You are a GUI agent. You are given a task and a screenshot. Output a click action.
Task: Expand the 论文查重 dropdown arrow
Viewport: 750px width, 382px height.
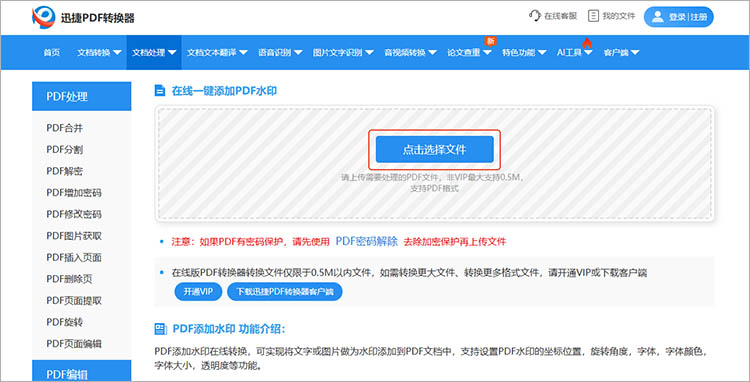(487, 53)
